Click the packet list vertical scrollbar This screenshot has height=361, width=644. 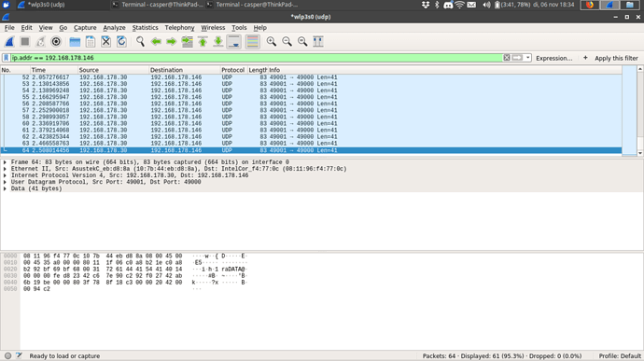[640, 111]
